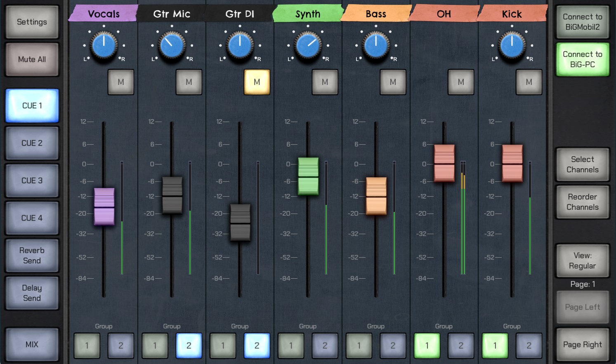Click the green Synth fader cap
616x364 pixels.
point(308,176)
